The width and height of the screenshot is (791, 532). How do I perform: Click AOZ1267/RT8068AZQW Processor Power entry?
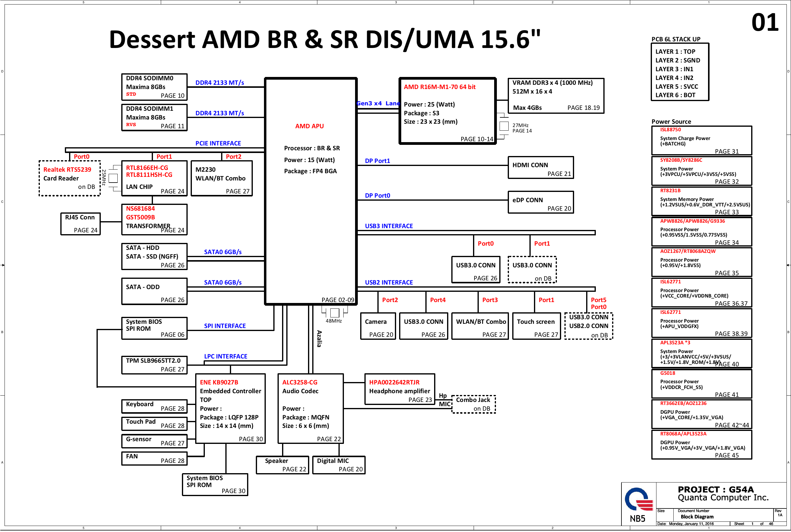pos(701,262)
